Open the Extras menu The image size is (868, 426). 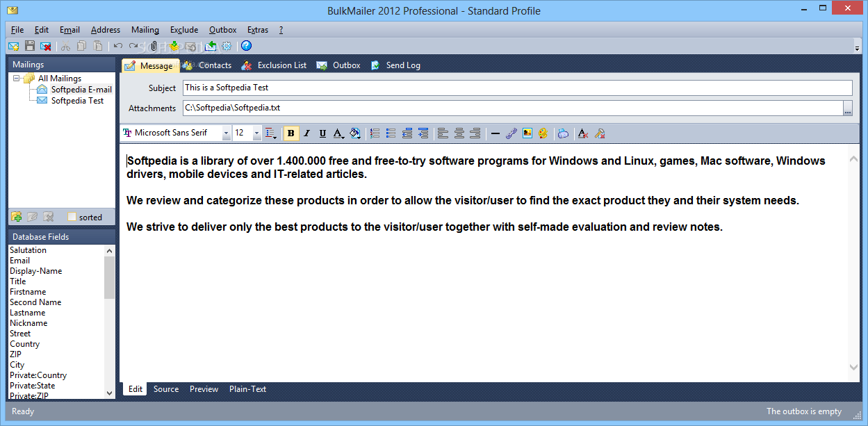(258, 30)
